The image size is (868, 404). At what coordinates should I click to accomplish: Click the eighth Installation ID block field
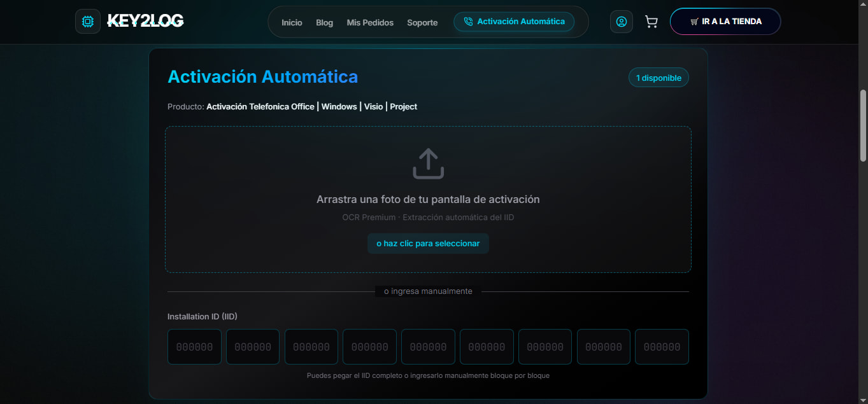[604, 347]
